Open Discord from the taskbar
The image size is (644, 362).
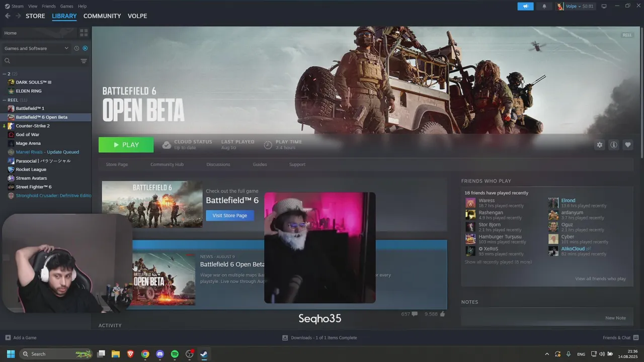point(160,354)
